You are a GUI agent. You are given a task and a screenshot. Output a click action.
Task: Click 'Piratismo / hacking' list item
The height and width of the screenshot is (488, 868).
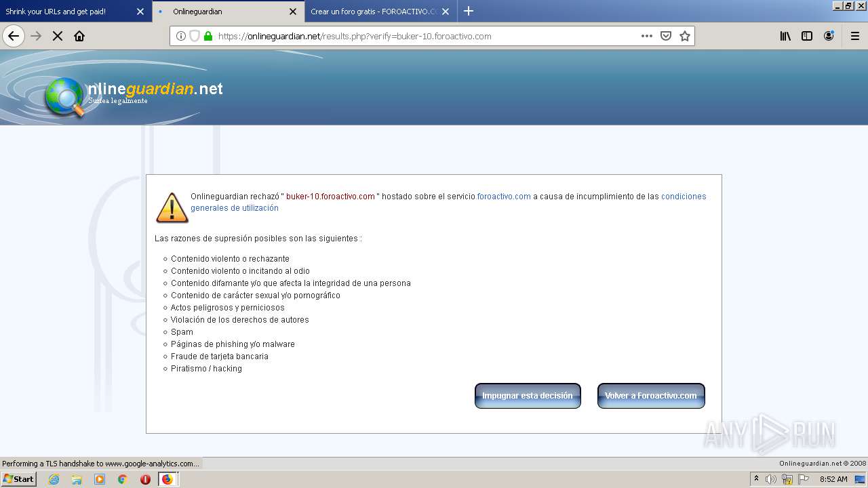click(206, 369)
